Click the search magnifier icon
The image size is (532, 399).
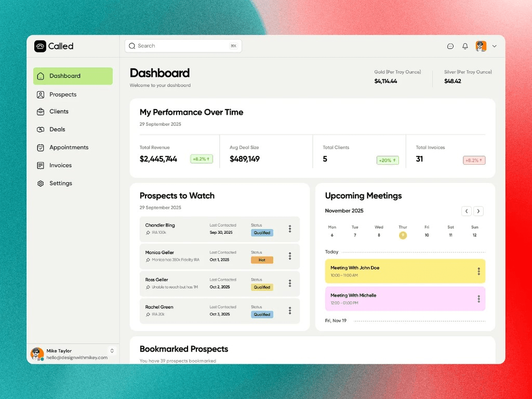(x=132, y=46)
